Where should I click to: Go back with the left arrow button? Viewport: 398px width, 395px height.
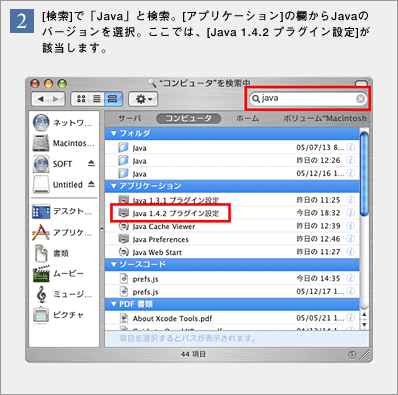click(x=40, y=99)
